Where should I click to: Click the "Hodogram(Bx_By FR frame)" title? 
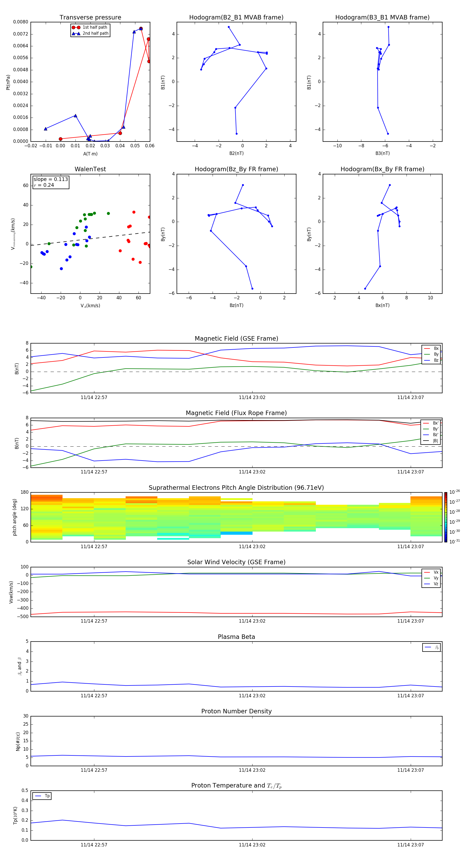[x=382, y=169]
